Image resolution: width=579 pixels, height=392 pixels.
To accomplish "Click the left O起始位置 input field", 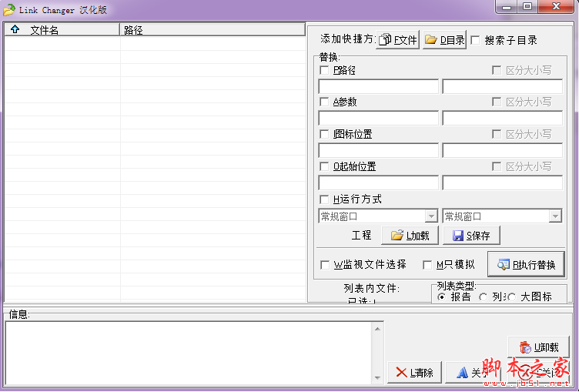I will pyautogui.click(x=379, y=183).
